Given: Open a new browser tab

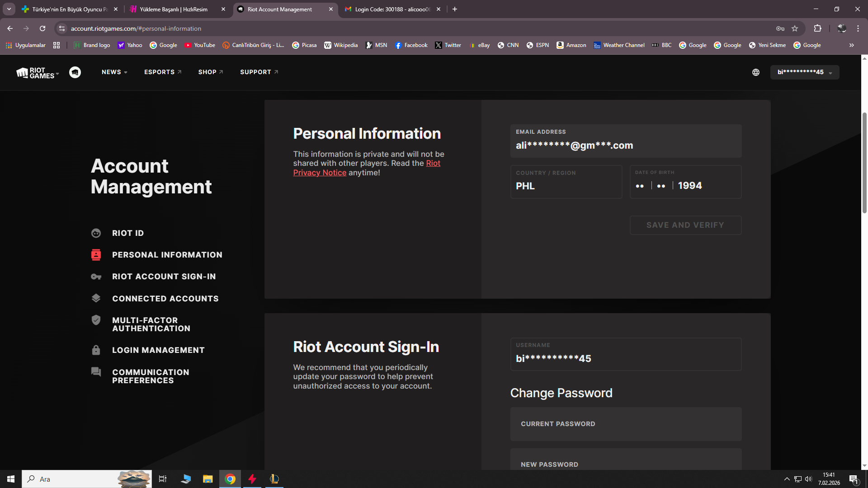Looking at the screenshot, I should [x=455, y=9].
